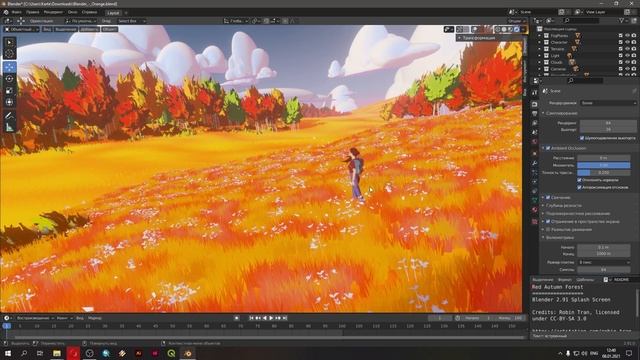Click the outliner search field

coord(581,20)
